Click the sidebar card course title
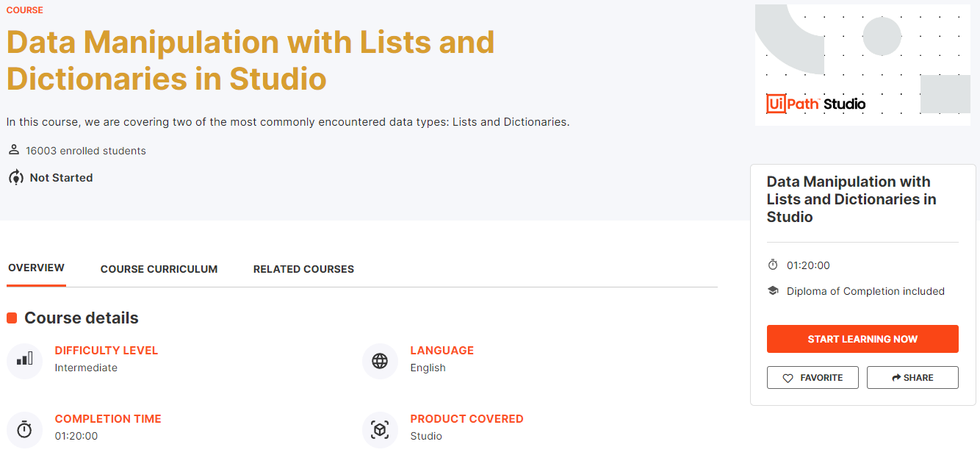This screenshot has height=458, width=980. [x=851, y=199]
